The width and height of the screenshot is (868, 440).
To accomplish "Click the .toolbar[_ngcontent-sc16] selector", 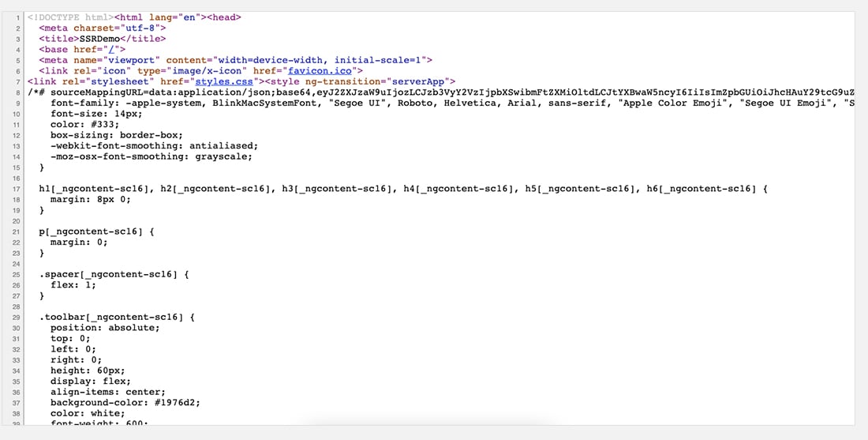I will pyautogui.click(x=110, y=318).
